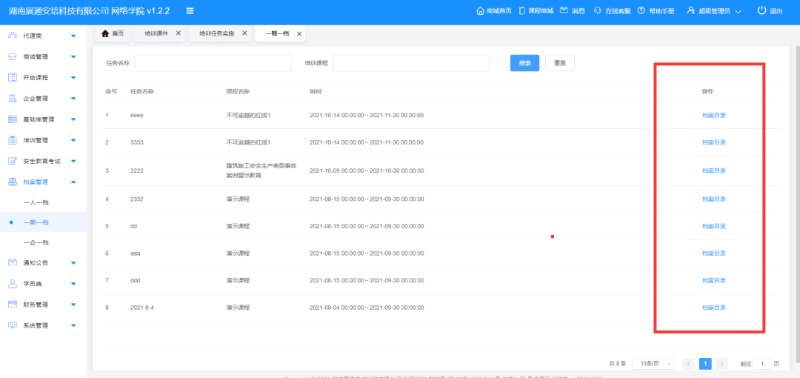The image size is (800, 378).
Task: Click the 退出 power icon
Action: coord(762,11)
